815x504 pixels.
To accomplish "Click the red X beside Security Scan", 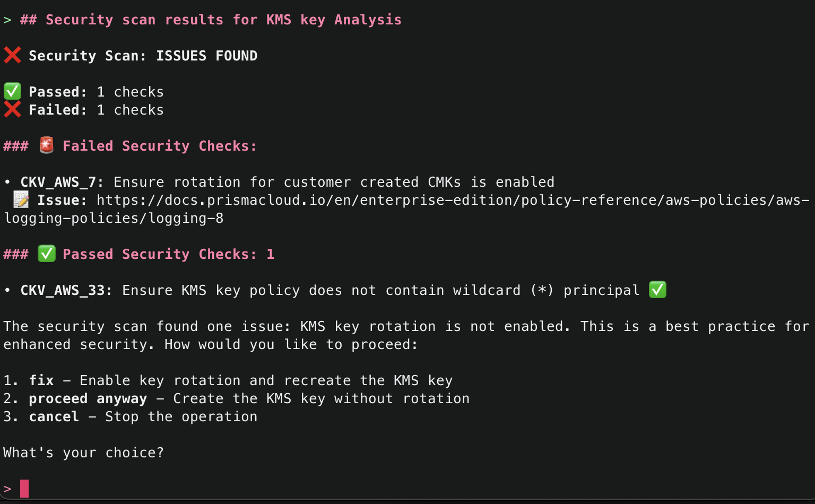I will tap(12, 55).
